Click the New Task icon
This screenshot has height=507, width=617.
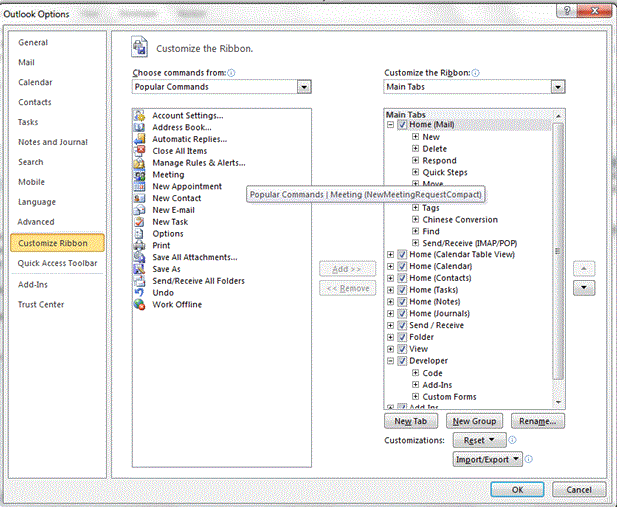pos(139,222)
